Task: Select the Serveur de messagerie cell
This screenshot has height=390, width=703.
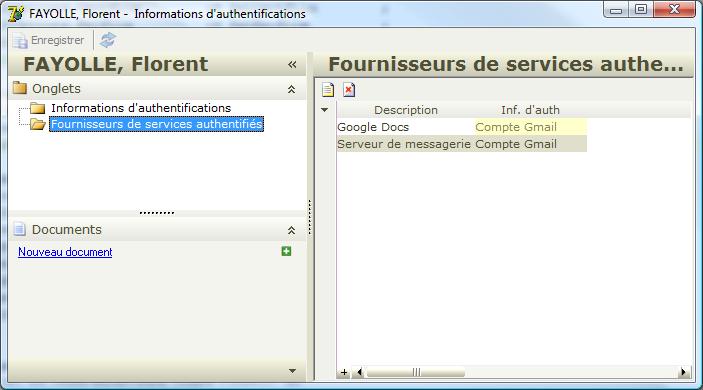Action: 405,144
